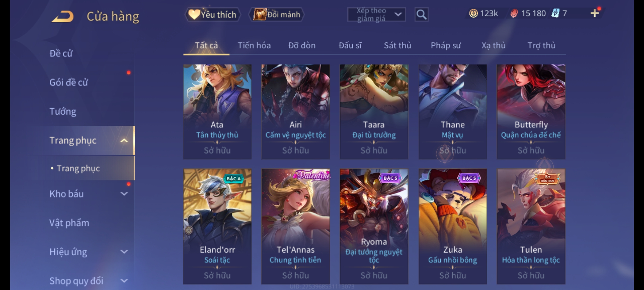Tap the blue voucher ticket icon
The height and width of the screenshot is (290, 644).
[x=555, y=13]
